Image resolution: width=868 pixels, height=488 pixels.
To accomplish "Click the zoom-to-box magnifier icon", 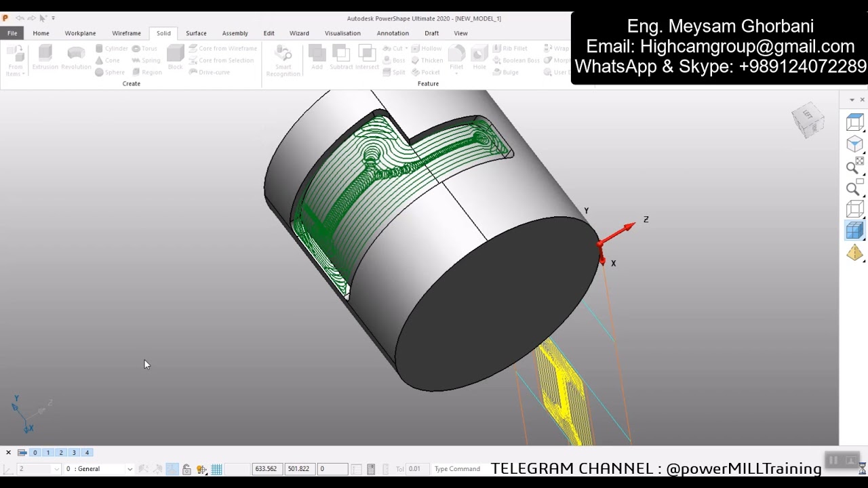I will point(854,188).
